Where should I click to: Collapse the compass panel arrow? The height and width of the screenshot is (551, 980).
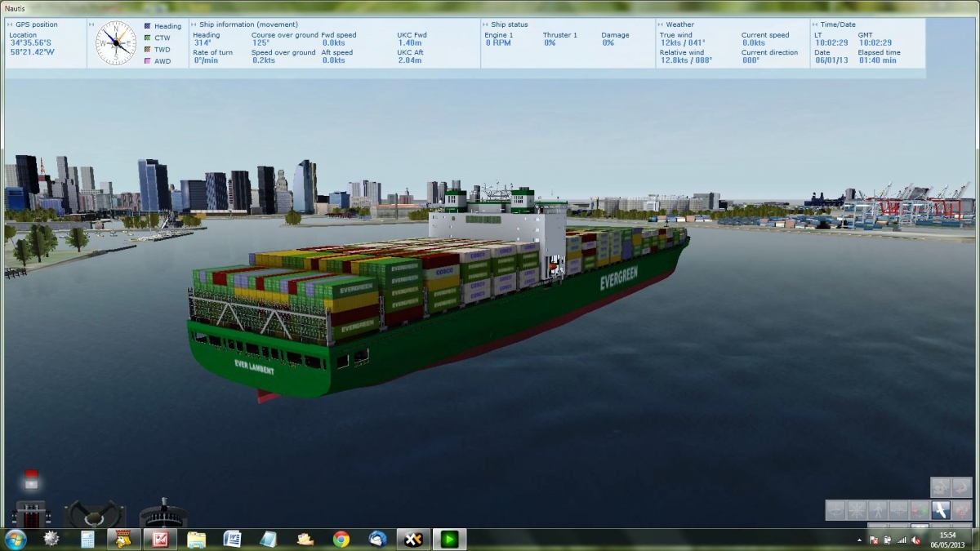[x=92, y=24]
